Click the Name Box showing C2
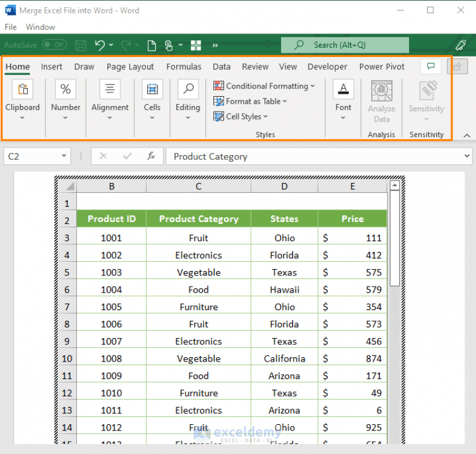 pyautogui.click(x=34, y=156)
